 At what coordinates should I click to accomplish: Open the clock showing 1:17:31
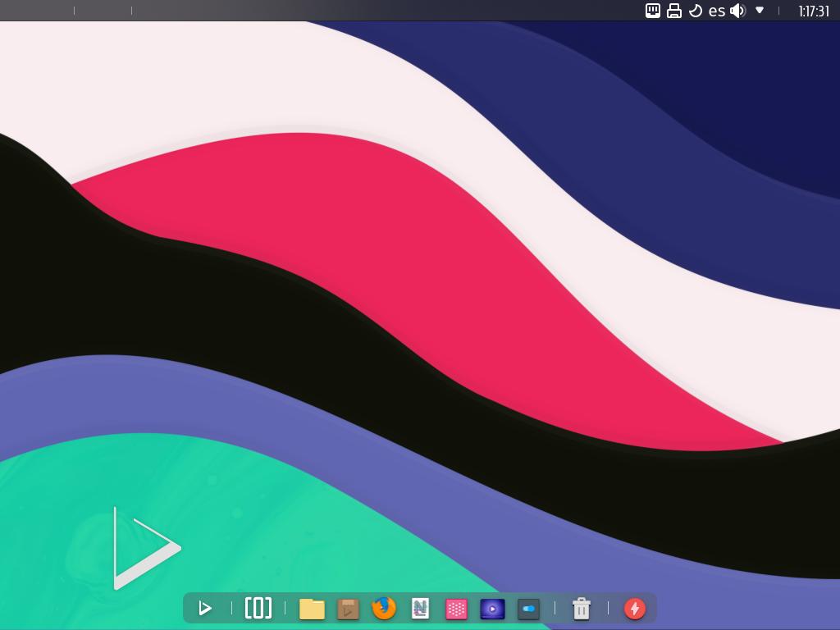click(x=813, y=11)
